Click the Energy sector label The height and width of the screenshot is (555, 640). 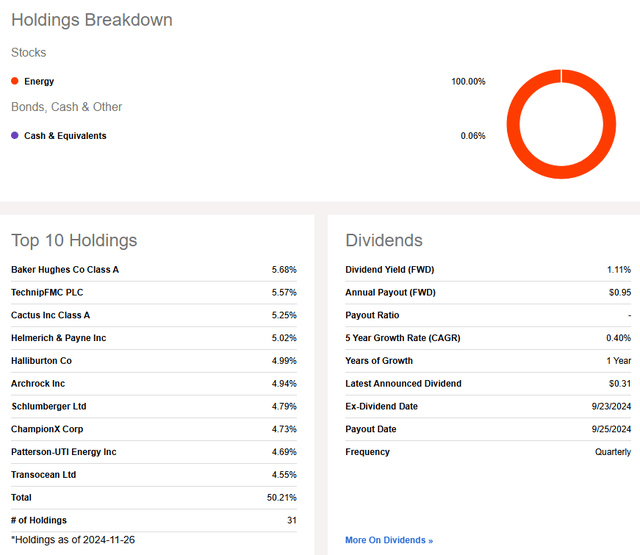[x=39, y=81]
